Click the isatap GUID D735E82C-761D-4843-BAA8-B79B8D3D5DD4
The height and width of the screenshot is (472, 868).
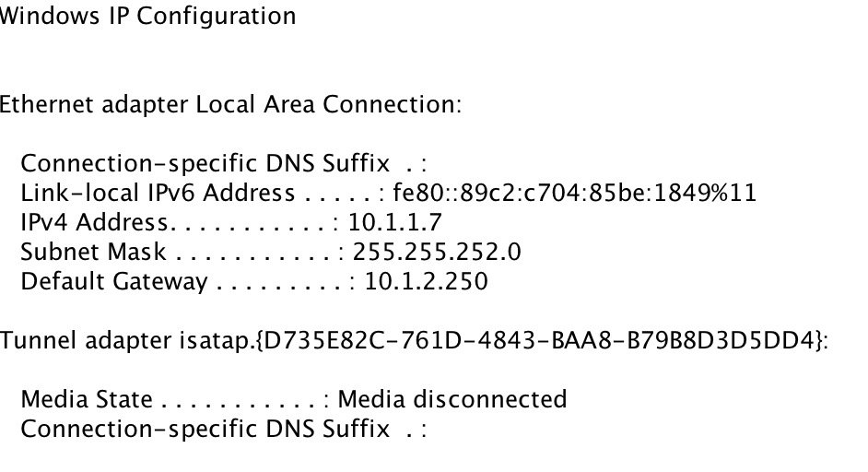click(x=540, y=340)
